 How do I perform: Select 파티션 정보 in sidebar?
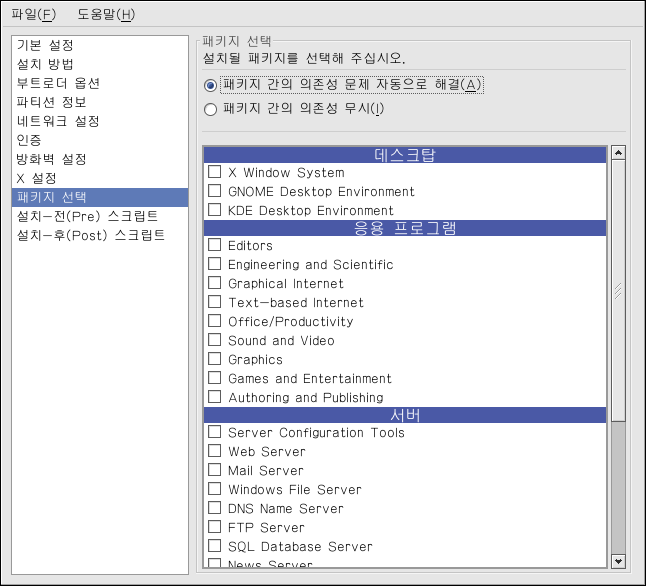click(x=51, y=102)
